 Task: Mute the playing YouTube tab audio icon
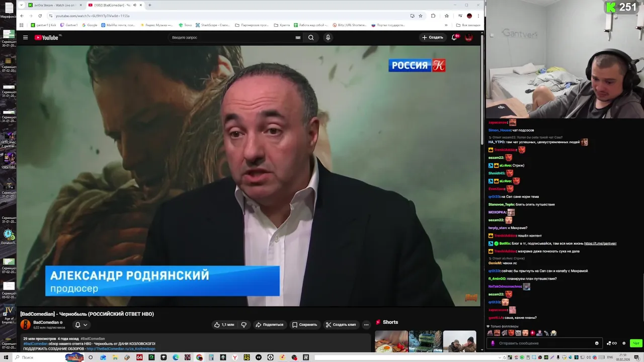(134, 5)
